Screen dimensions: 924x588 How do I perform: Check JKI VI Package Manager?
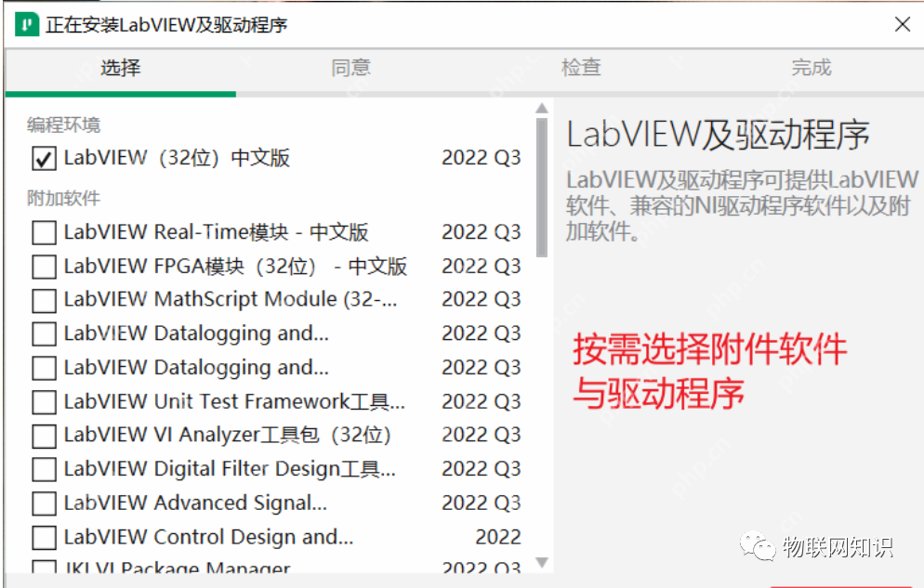coord(44,568)
